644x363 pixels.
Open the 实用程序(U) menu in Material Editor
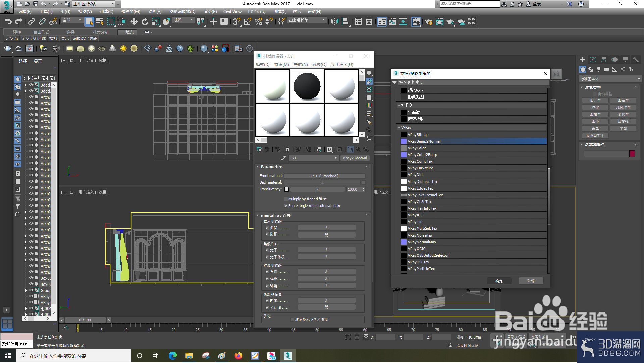tap(342, 65)
